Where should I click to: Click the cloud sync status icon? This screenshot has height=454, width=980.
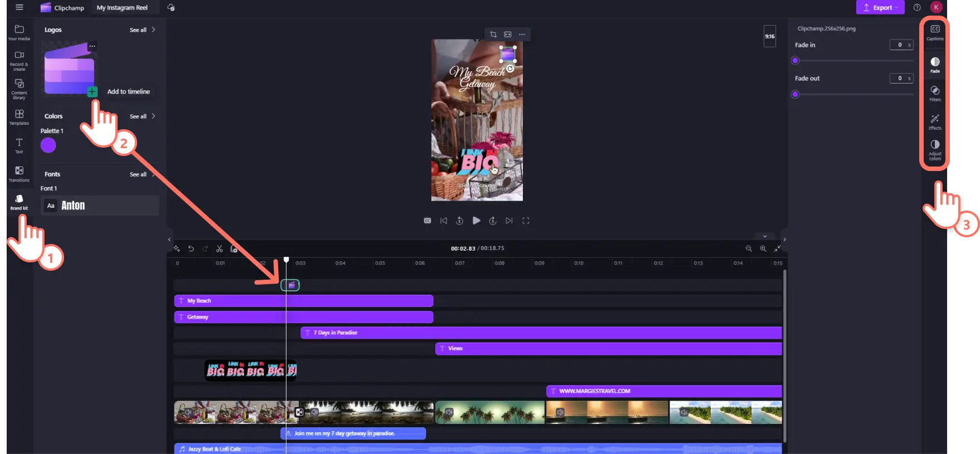click(171, 7)
